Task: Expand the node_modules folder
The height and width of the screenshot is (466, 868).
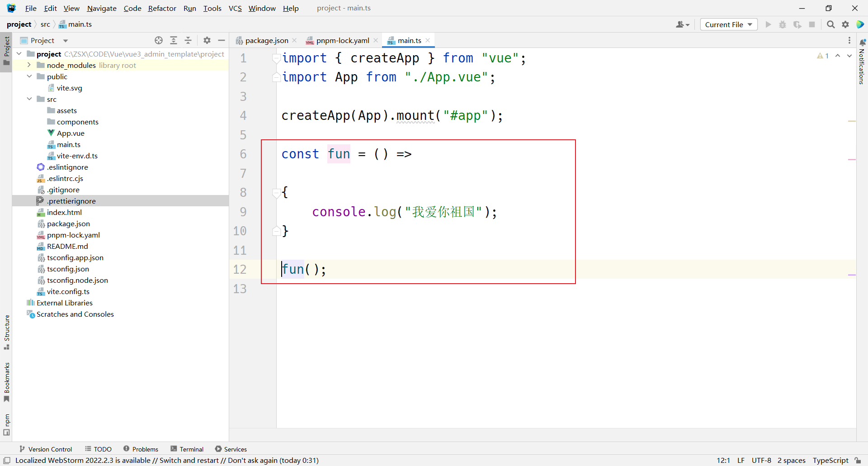Action: coord(29,65)
